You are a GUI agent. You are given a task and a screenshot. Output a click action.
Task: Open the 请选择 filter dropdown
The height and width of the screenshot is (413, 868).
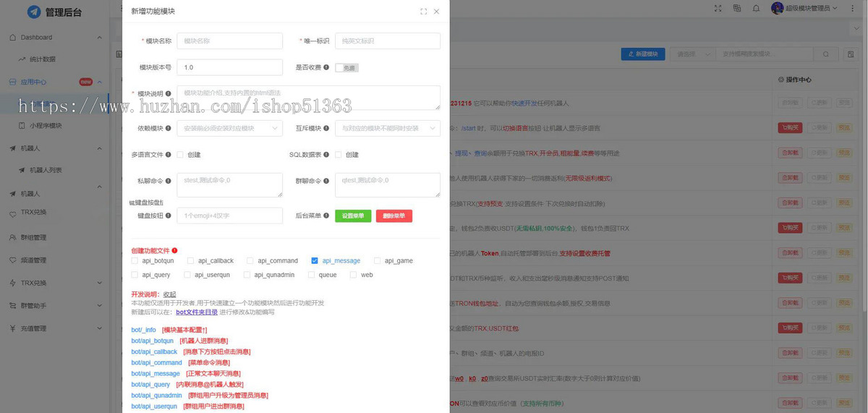pyautogui.click(x=694, y=54)
